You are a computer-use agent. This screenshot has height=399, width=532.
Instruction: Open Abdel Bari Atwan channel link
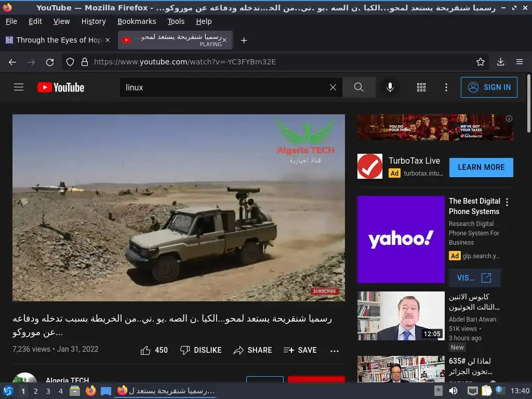472,320
